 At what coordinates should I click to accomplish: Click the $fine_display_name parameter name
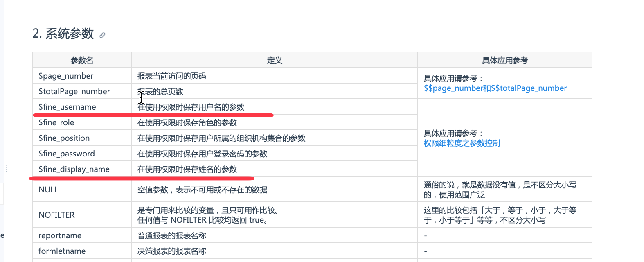point(74,169)
